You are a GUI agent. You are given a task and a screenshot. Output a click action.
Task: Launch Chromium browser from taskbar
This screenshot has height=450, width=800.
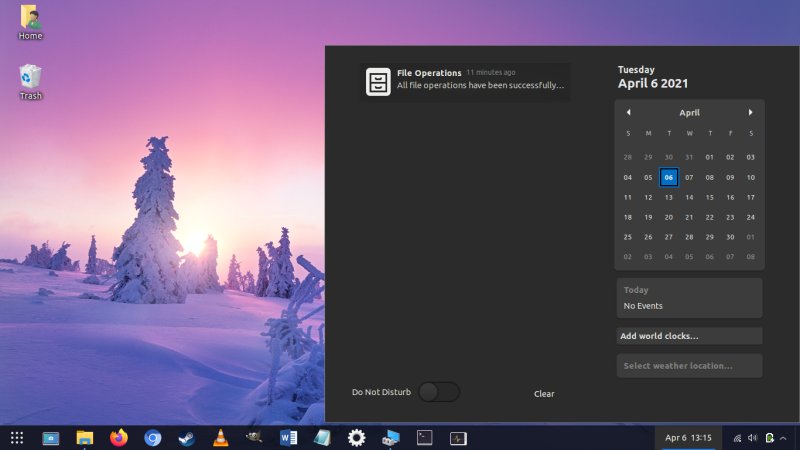click(x=153, y=438)
